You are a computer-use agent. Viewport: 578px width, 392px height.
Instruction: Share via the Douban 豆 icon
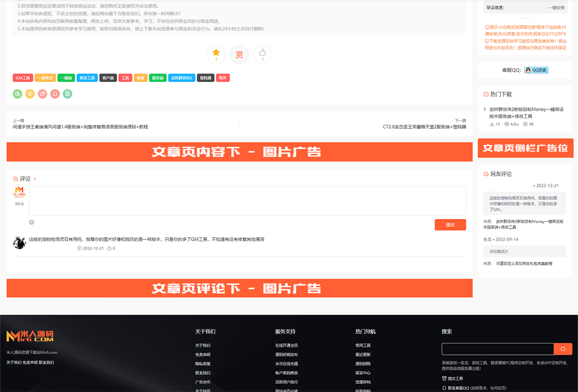click(x=67, y=94)
